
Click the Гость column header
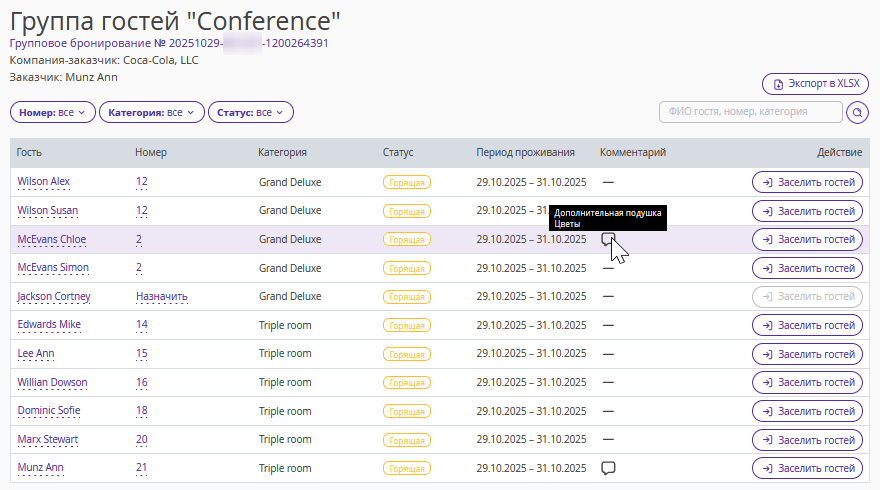point(29,153)
